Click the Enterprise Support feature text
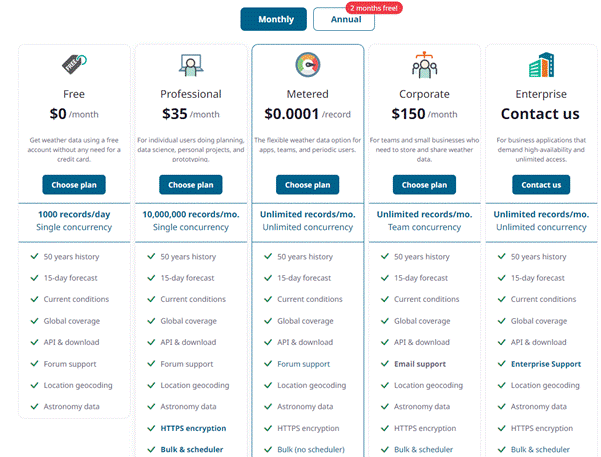 click(x=546, y=364)
